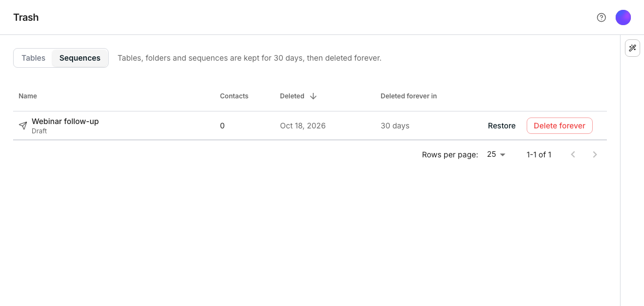
Task: Select the Sequences tab
Action: [x=80, y=58]
